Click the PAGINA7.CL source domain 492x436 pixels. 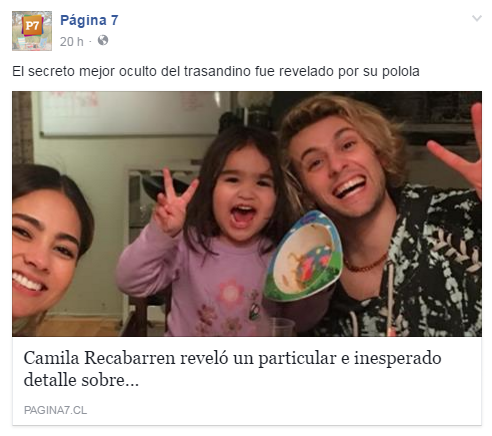coord(55,410)
